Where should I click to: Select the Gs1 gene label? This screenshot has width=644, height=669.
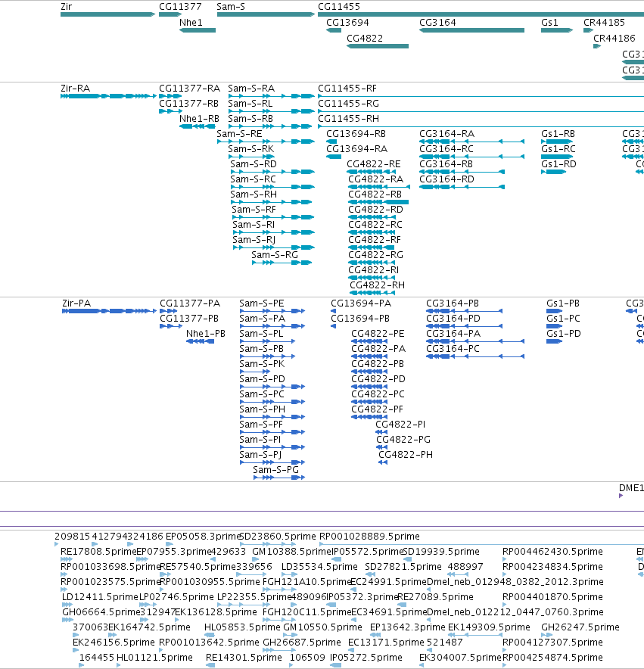click(x=549, y=22)
